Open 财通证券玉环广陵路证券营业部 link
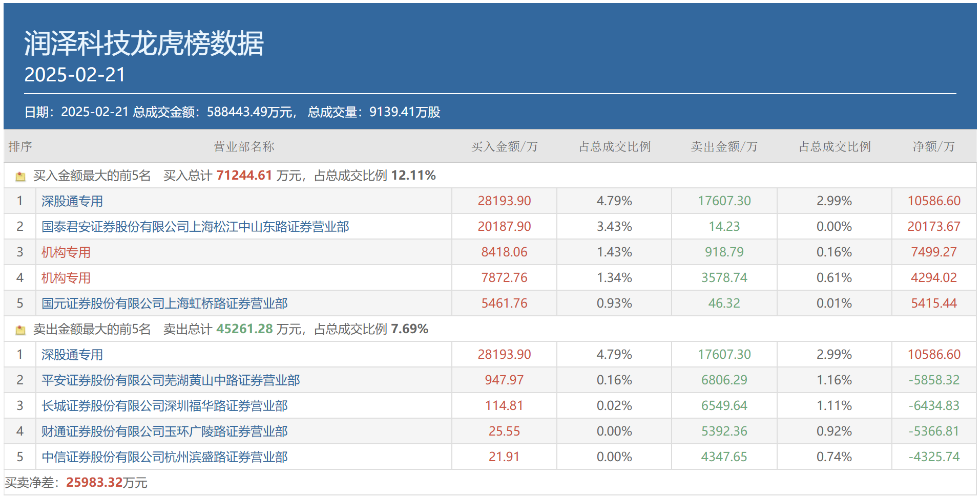The image size is (980, 498). coord(164,431)
